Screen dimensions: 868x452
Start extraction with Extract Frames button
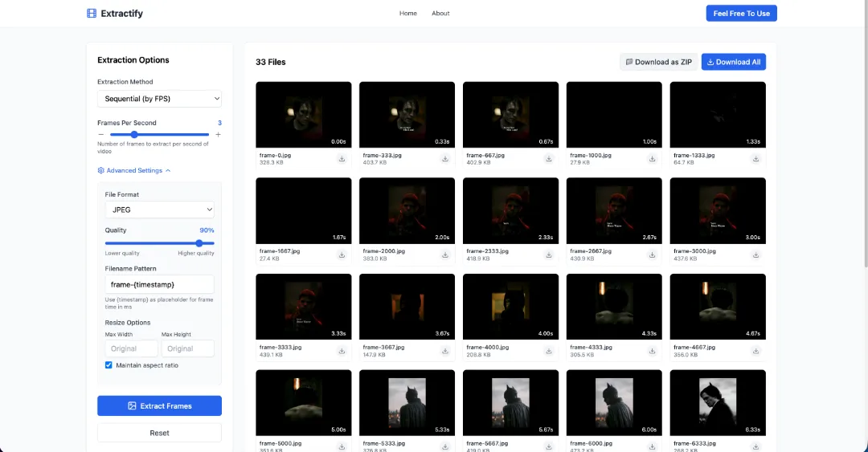(159, 405)
